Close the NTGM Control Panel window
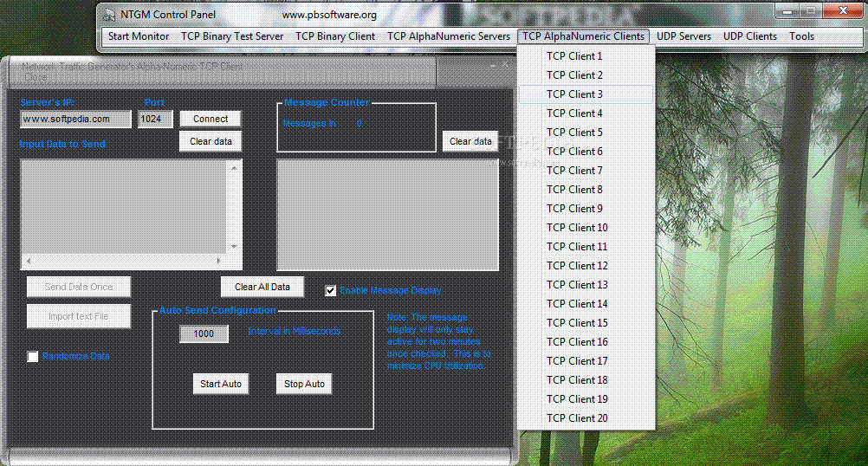This screenshot has width=868, height=466. click(x=843, y=11)
